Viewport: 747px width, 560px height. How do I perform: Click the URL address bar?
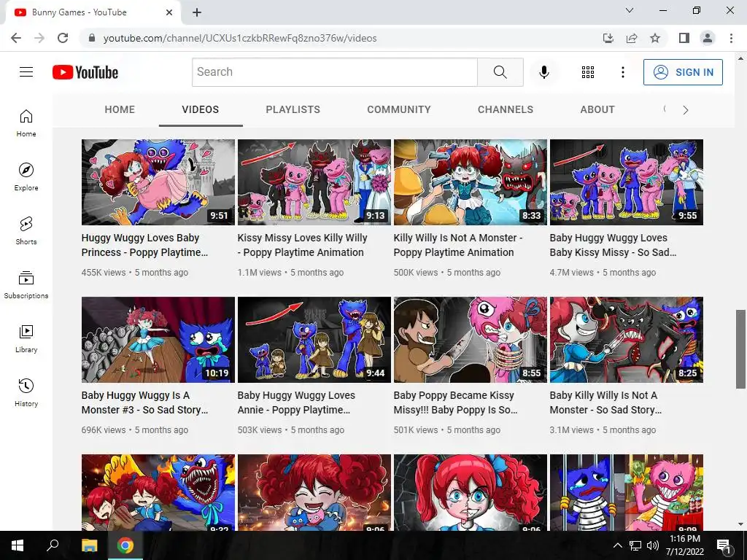(343, 38)
